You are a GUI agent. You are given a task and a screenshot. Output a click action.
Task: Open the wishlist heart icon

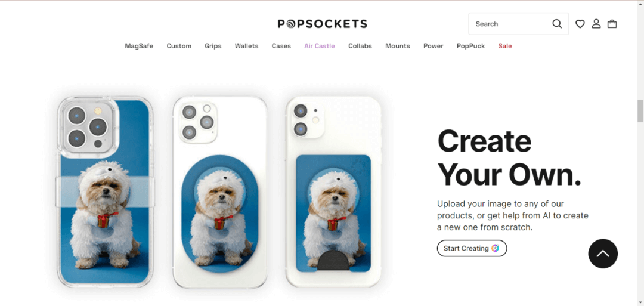(x=580, y=24)
